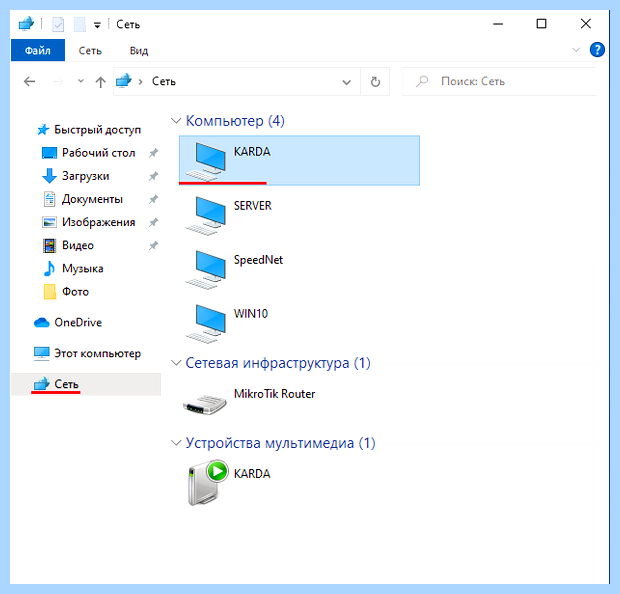Open the KARDA multimedia device icon

208,483
